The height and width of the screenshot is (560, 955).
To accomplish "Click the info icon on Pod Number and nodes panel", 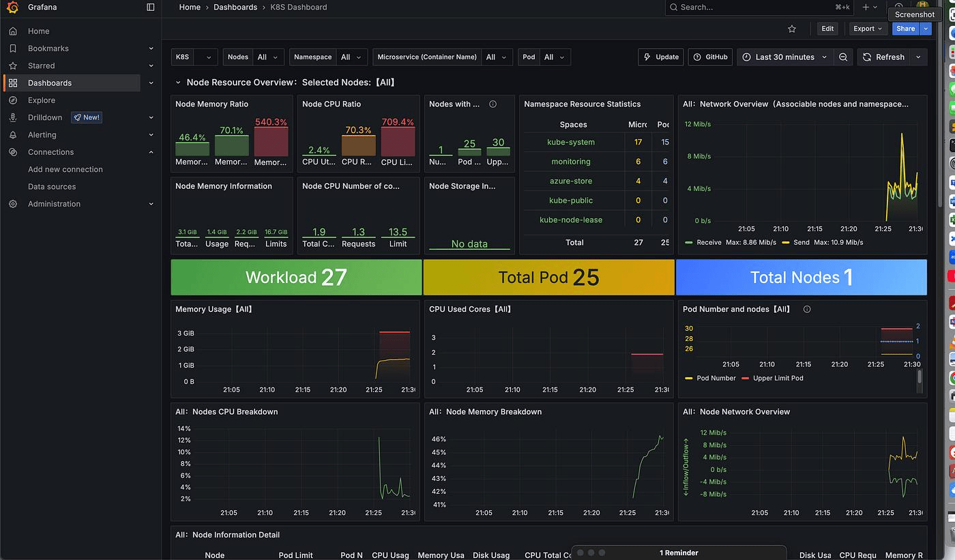I will coord(807,309).
